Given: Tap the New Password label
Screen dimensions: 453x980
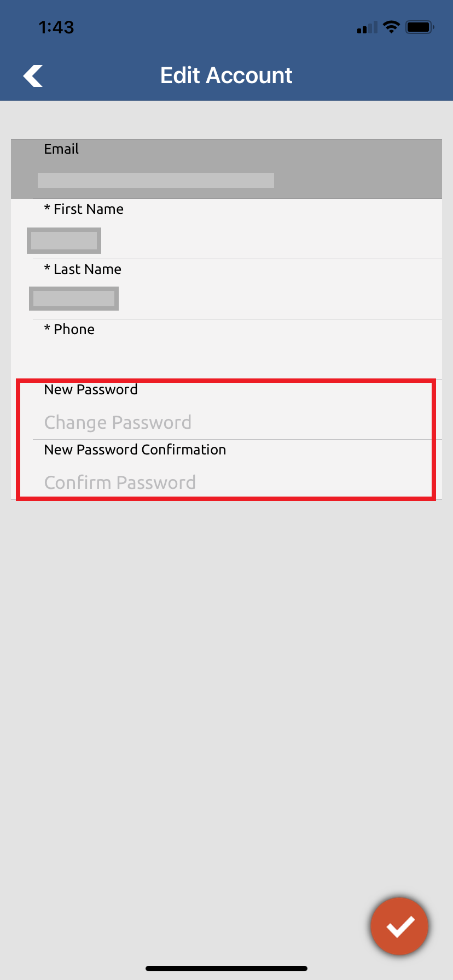Looking at the screenshot, I should point(91,389).
